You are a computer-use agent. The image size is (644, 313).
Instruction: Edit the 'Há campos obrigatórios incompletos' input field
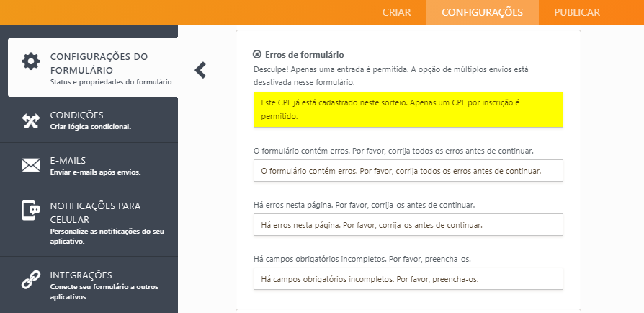tap(408, 279)
